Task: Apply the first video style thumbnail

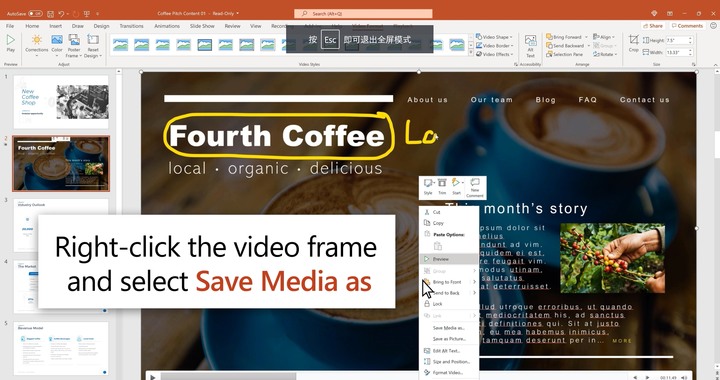Action: coord(120,45)
